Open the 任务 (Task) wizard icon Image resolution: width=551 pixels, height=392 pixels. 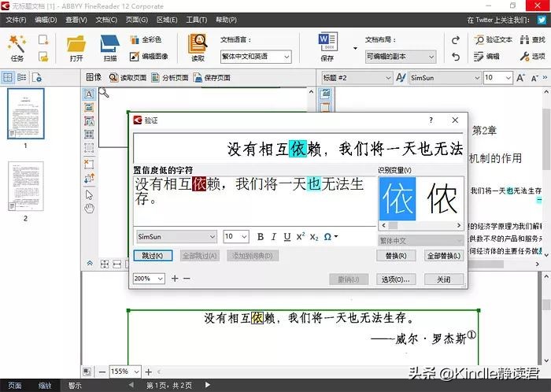[17, 47]
